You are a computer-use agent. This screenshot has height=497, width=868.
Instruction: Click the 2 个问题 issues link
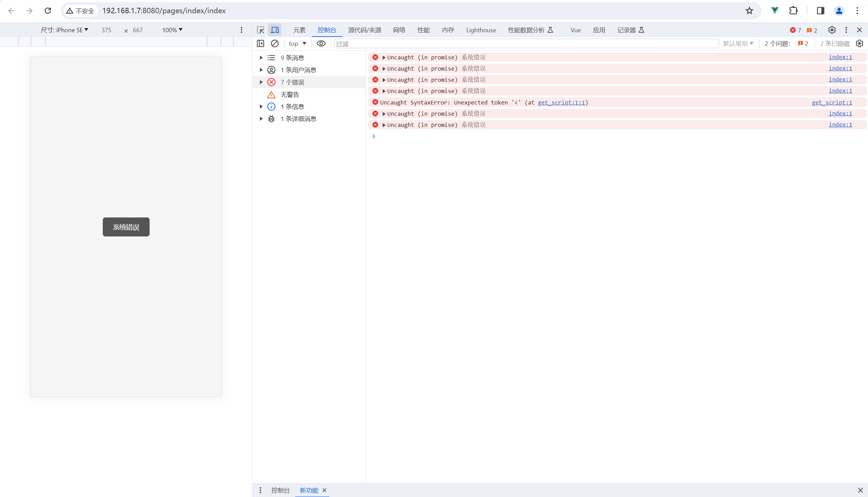(786, 43)
